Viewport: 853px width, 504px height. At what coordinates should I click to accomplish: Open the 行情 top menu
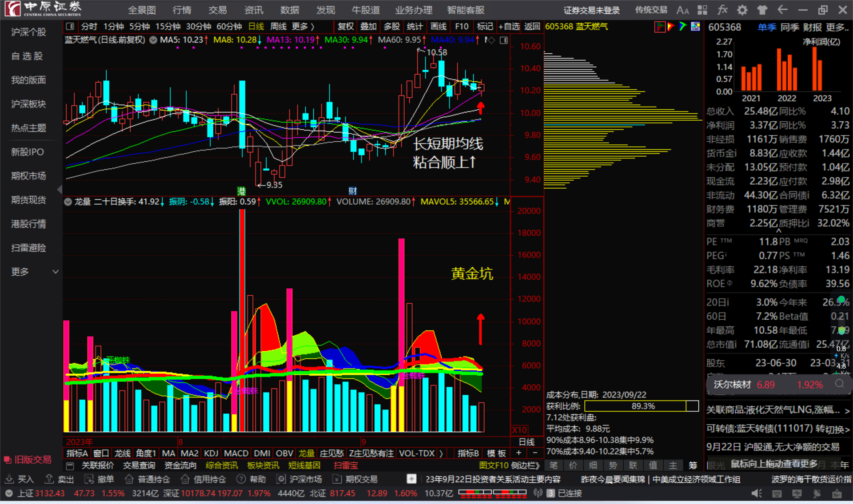182,10
